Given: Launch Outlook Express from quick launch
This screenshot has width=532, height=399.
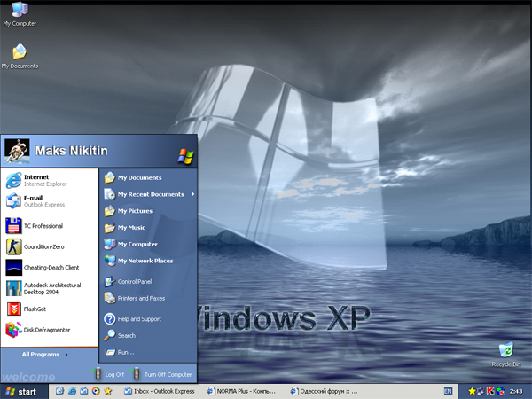Looking at the screenshot, I should point(84,391).
